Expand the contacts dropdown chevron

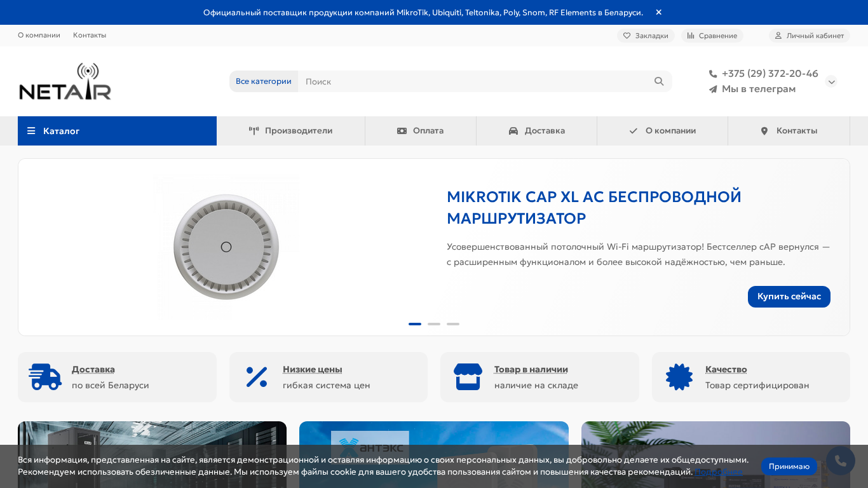tap(831, 81)
